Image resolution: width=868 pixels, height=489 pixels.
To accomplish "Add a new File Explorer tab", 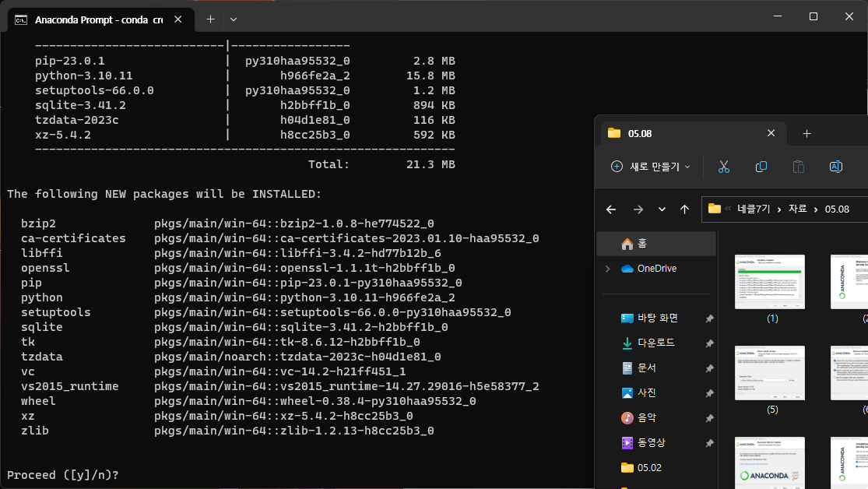I will point(807,133).
